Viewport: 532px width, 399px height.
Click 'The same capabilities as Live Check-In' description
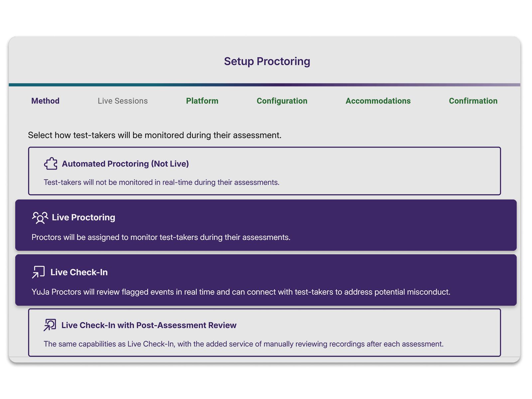[243, 344]
